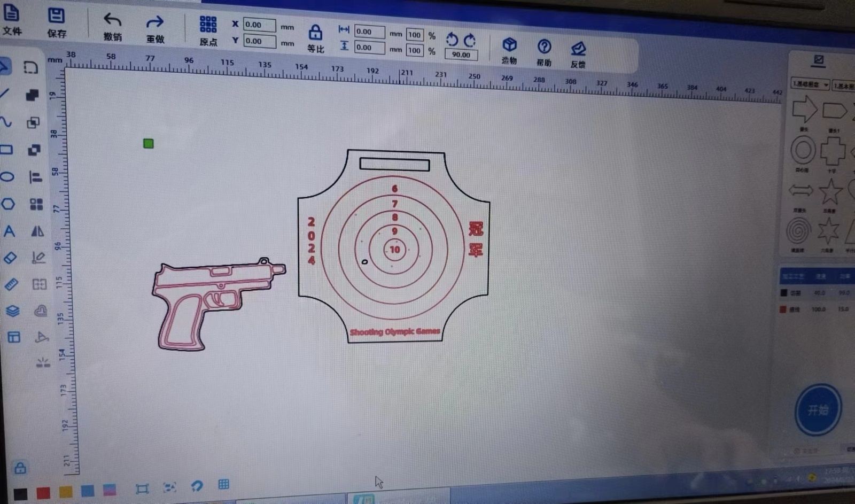Click the rotate counterclockwise icon
The height and width of the screenshot is (504, 855).
pos(452,40)
